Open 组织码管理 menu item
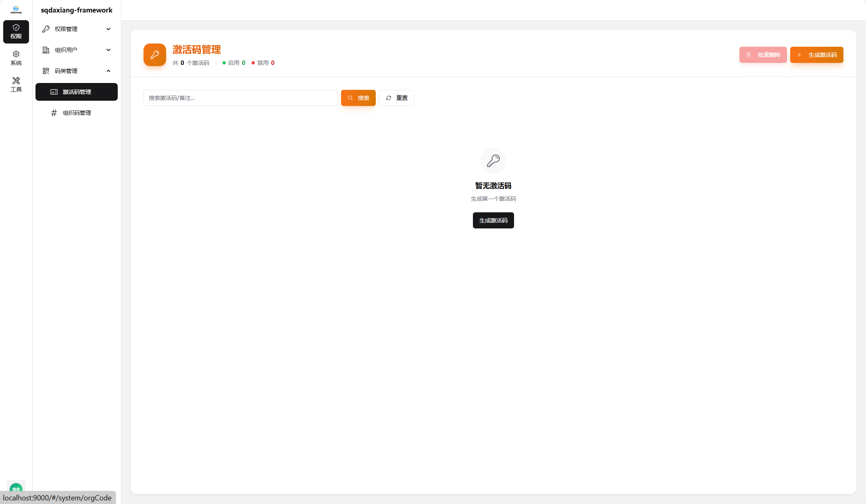The width and height of the screenshot is (866, 504). click(x=77, y=113)
